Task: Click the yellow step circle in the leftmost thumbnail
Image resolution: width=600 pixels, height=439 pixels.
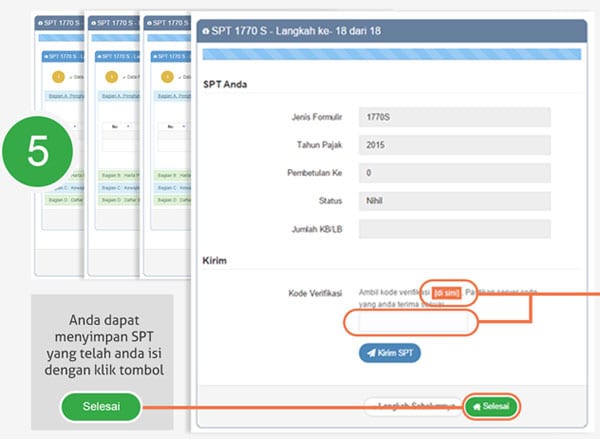Action: pyautogui.click(x=57, y=76)
